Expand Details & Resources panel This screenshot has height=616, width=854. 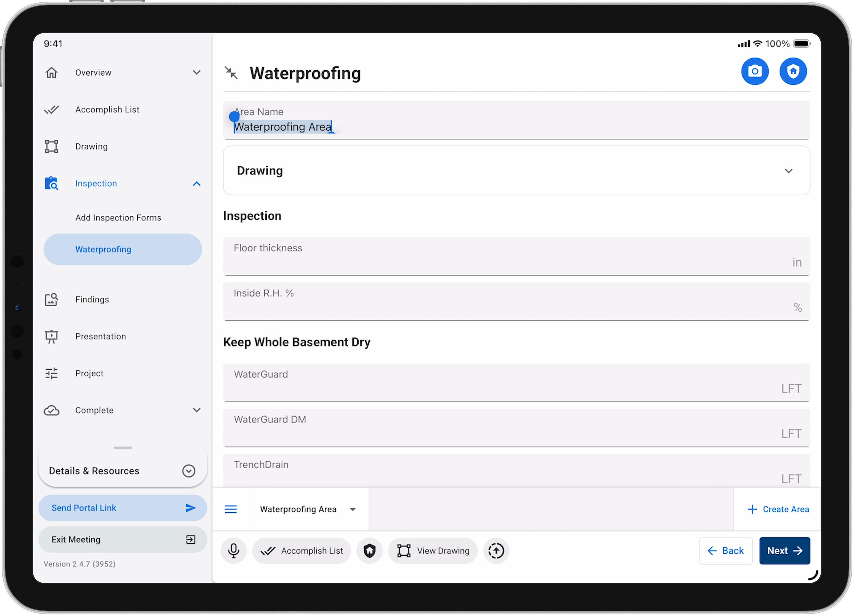(188, 471)
